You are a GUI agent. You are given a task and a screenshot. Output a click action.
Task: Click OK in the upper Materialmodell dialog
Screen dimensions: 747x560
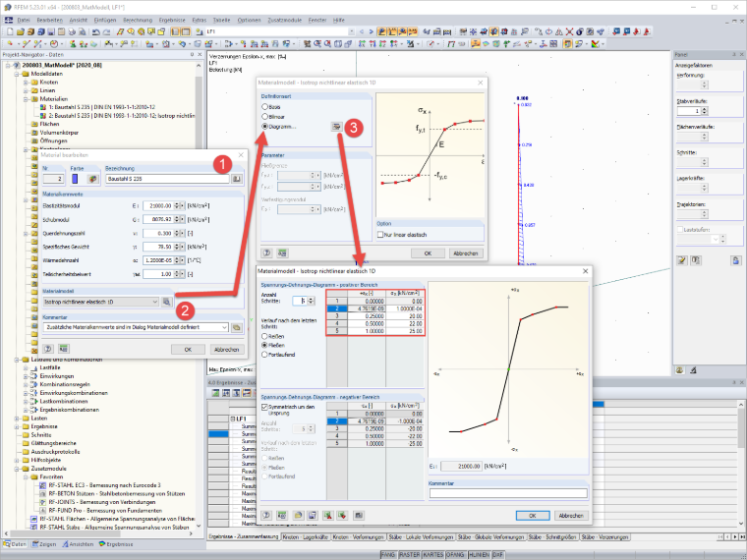[x=428, y=253]
